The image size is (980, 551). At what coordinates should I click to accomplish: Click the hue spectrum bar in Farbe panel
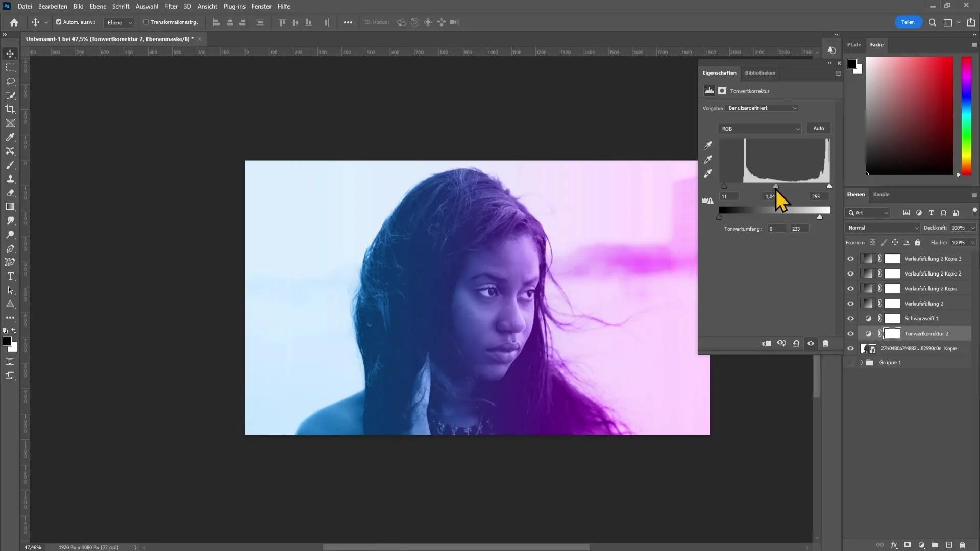966,116
